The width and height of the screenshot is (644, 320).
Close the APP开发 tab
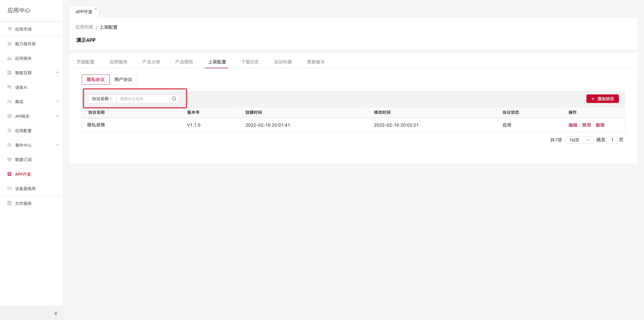[x=95, y=9]
